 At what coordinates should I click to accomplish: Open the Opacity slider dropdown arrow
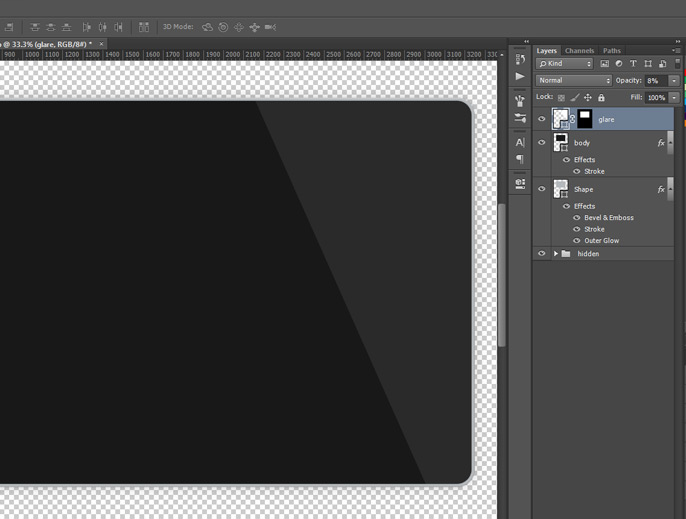(674, 81)
